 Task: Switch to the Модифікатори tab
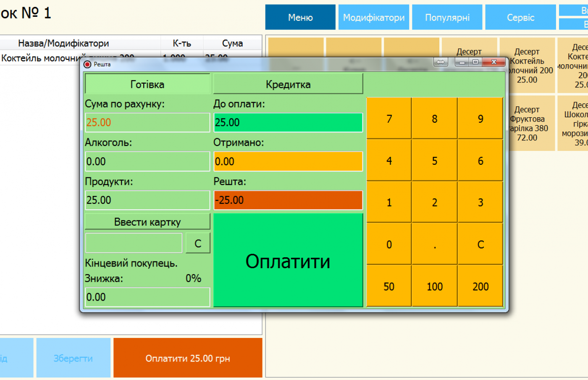(373, 17)
